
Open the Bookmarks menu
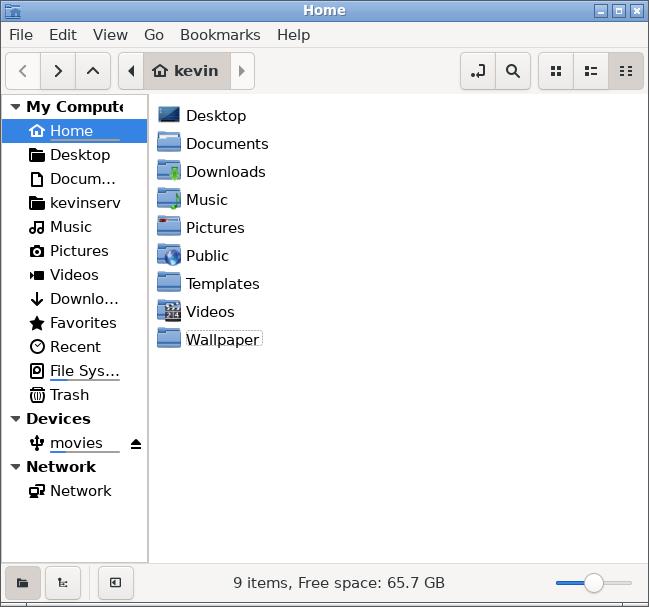[x=220, y=34]
